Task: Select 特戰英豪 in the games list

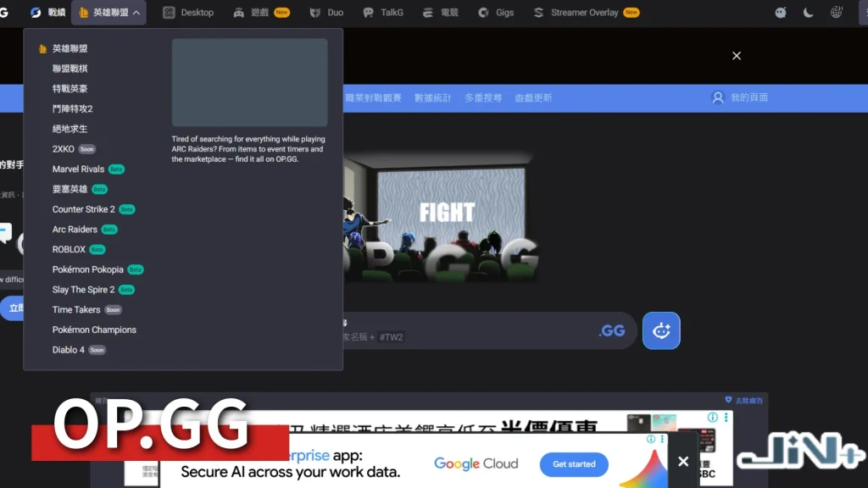Action: [70, 88]
